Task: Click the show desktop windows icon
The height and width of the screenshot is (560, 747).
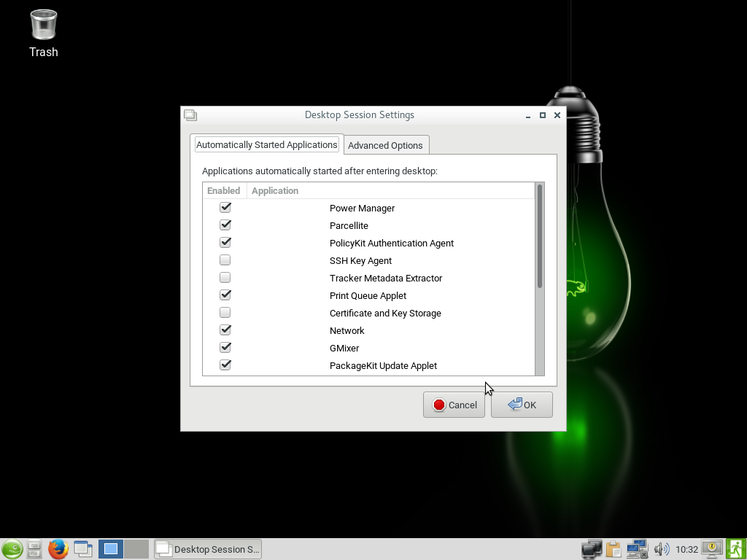Action: [83, 549]
